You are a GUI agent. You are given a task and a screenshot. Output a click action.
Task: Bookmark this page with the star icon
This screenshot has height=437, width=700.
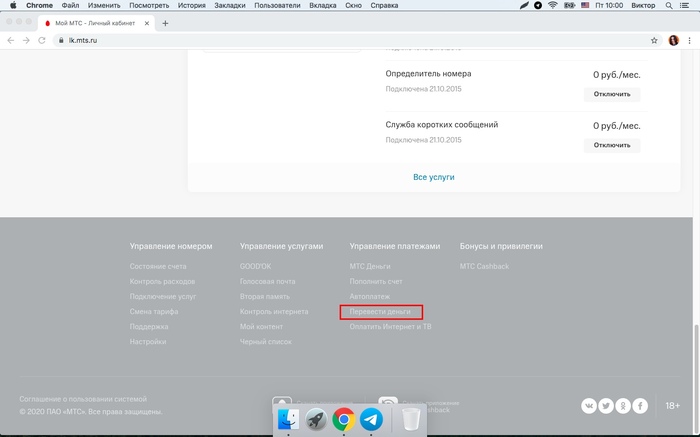point(654,41)
